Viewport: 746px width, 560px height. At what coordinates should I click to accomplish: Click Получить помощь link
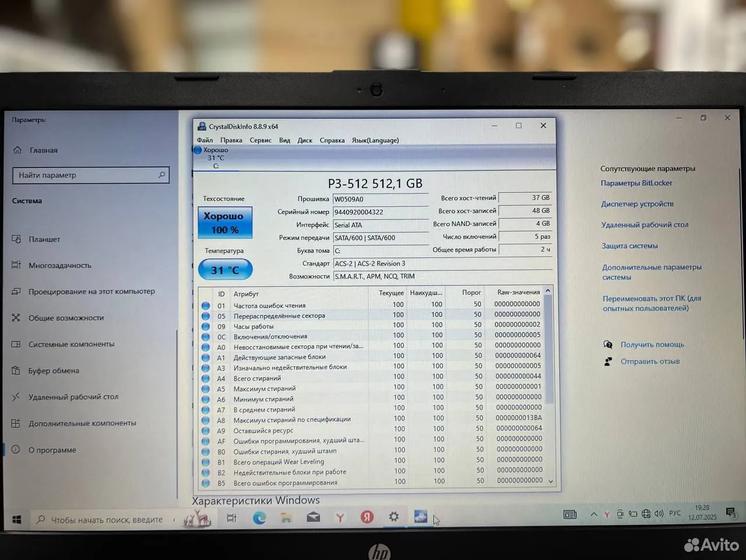point(652,344)
